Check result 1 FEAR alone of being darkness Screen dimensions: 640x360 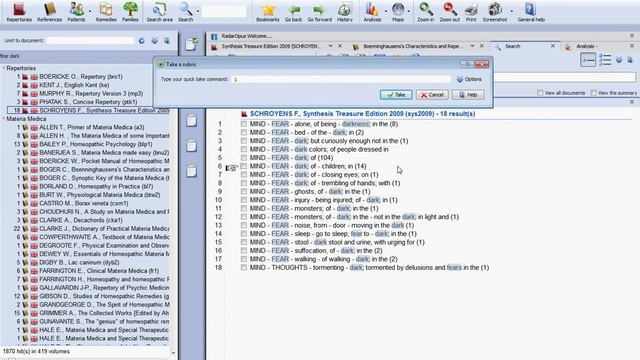tap(244, 124)
